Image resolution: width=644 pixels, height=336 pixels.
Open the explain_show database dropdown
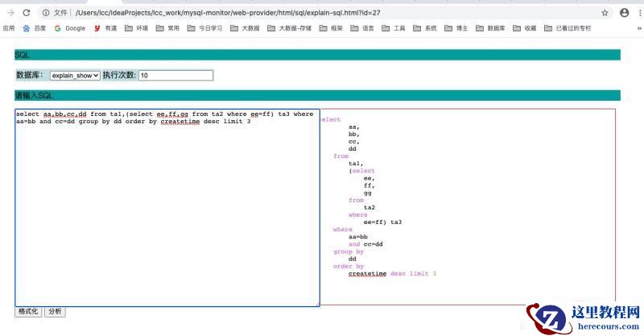point(75,75)
